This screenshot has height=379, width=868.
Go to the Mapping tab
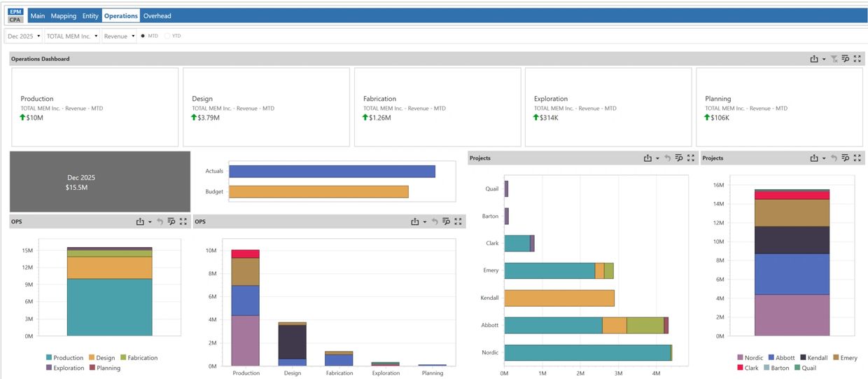(64, 15)
